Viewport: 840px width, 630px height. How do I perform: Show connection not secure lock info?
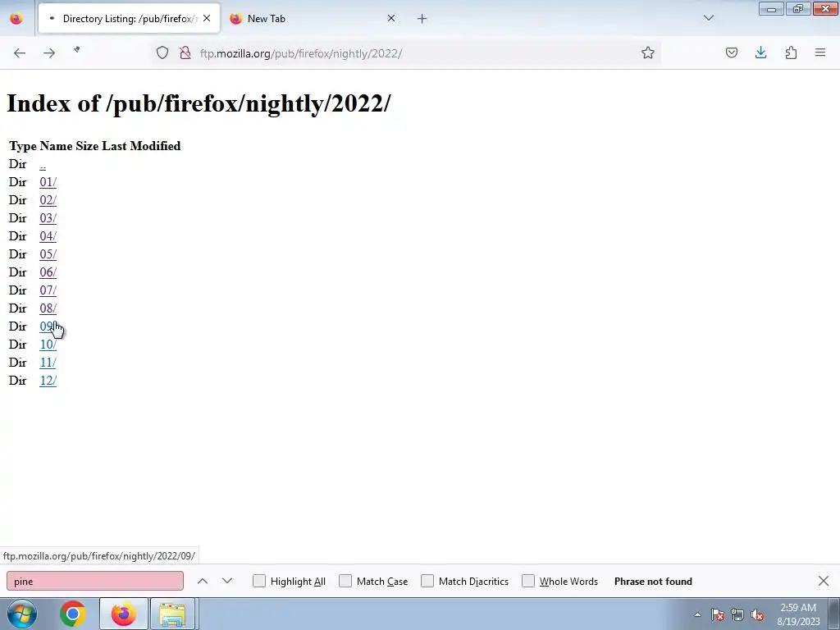[x=185, y=52]
